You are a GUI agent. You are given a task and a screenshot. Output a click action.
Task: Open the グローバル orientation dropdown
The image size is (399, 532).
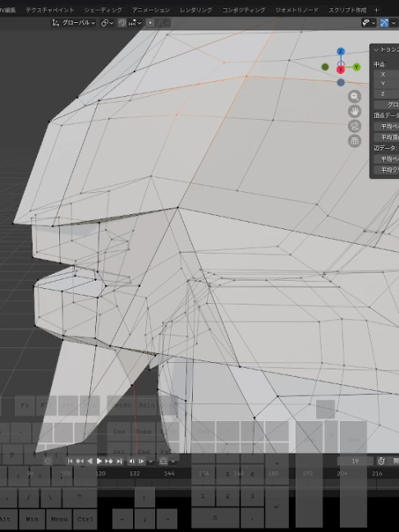point(74,23)
